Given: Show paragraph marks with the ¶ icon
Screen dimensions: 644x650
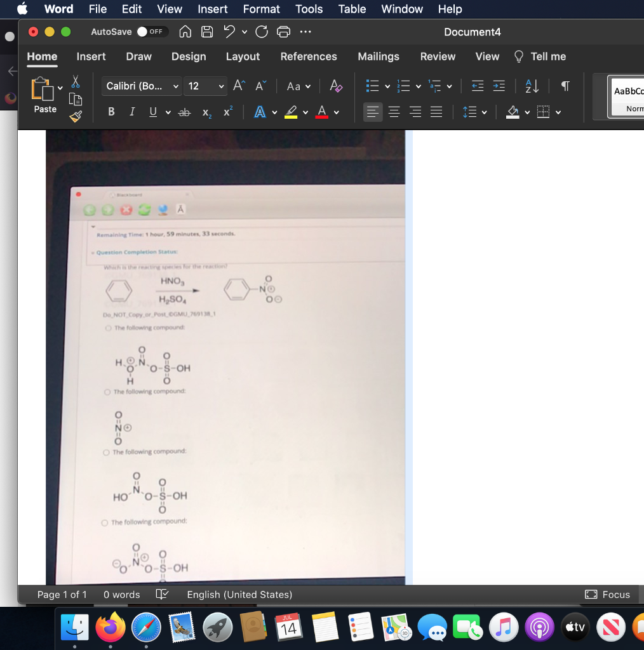Looking at the screenshot, I should point(564,86).
